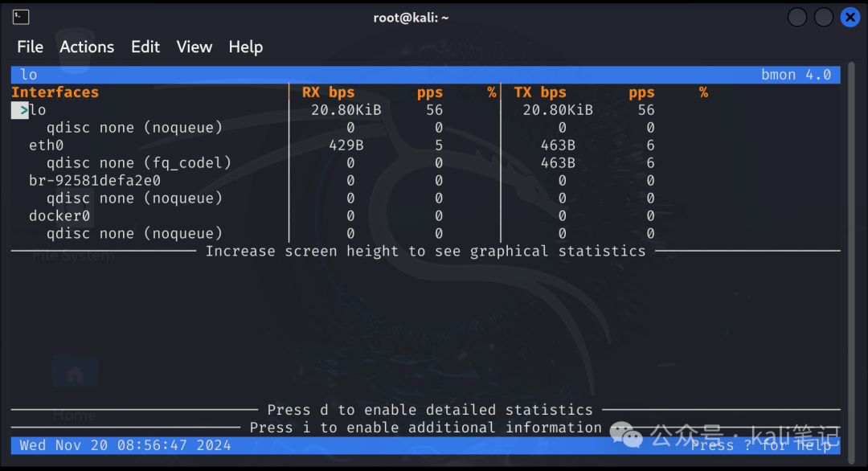Select the docker0 interface row
Image resolution: width=868 pixels, height=471 pixels.
pyautogui.click(x=426, y=216)
